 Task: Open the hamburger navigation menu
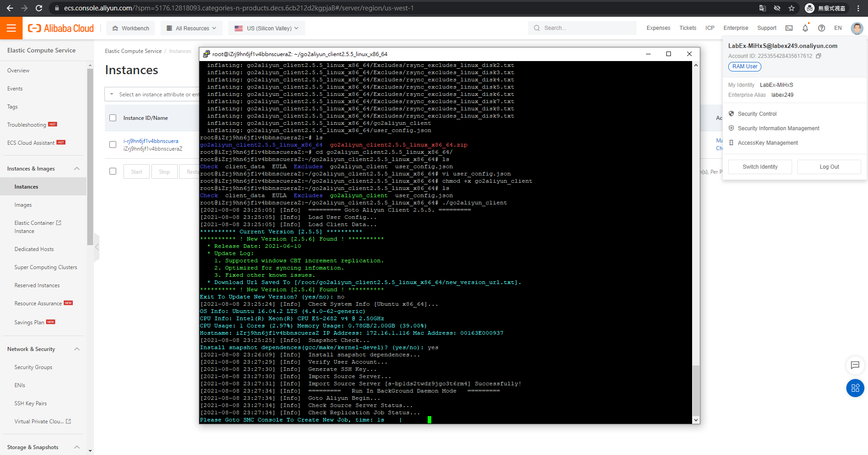click(11, 28)
